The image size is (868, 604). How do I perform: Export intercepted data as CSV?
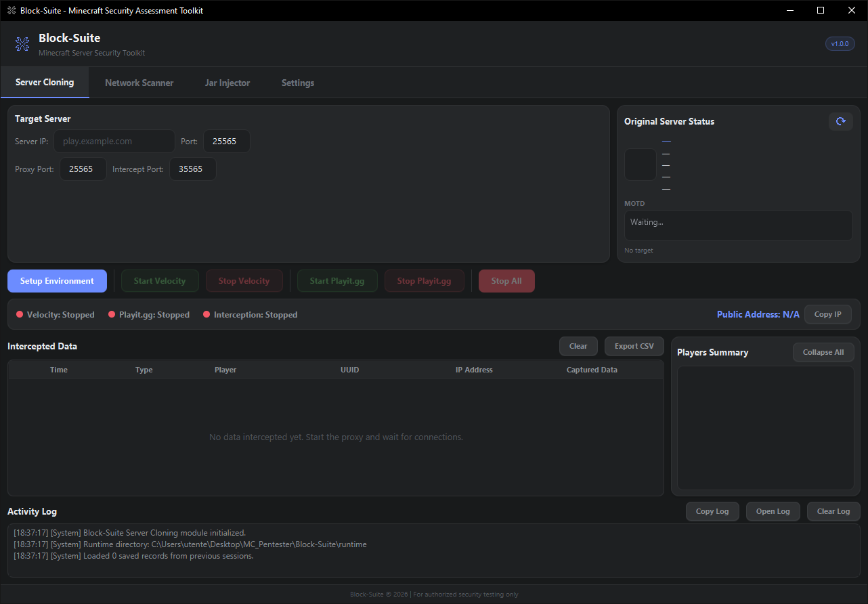click(x=634, y=346)
